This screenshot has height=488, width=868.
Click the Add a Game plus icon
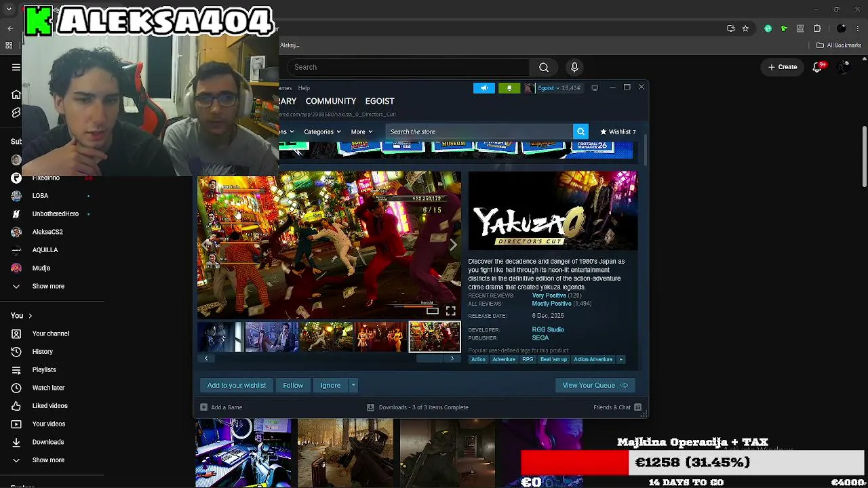click(203, 407)
